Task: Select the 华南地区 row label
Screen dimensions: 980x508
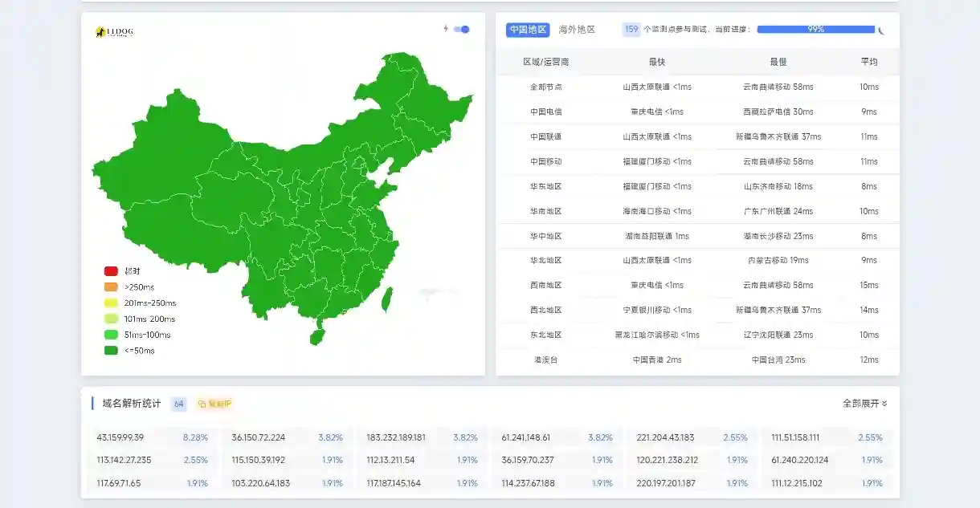Action: pos(545,211)
